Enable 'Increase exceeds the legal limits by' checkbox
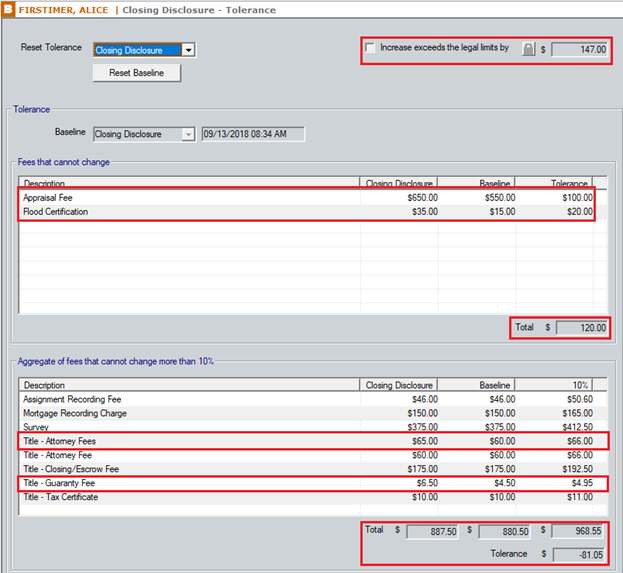The width and height of the screenshot is (623, 573). (371, 48)
